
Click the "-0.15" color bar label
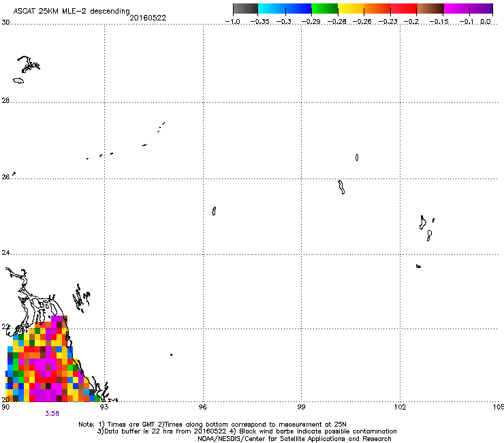pyautogui.click(x=439, y=22)
